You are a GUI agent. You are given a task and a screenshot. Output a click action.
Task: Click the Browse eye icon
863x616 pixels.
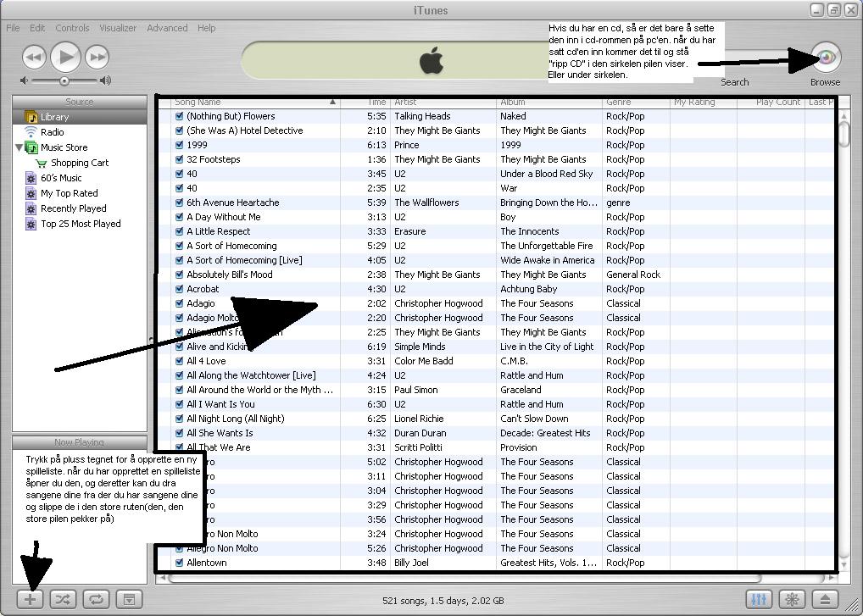[x=825, y=58]
